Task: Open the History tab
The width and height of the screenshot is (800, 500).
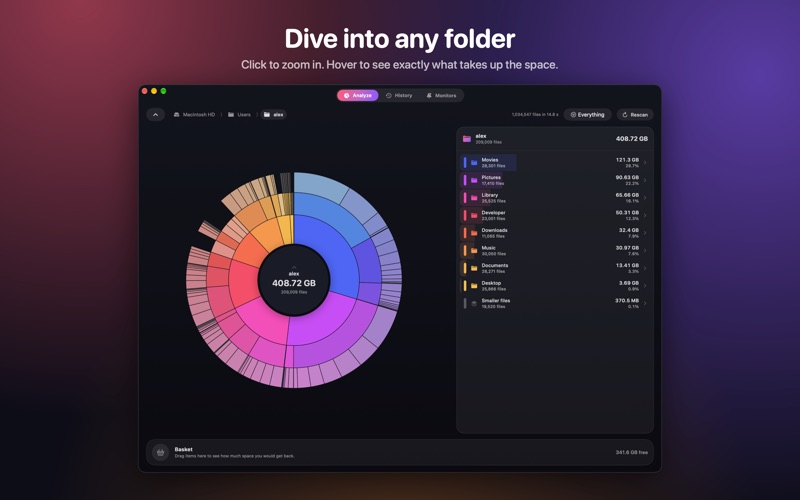Action: (399, 95)
